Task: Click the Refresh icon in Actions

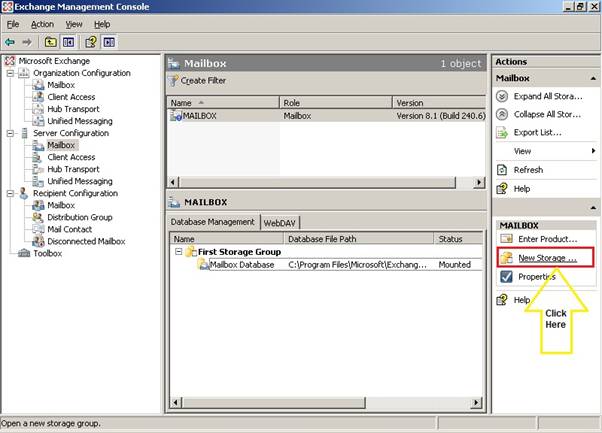Action: 502,170
